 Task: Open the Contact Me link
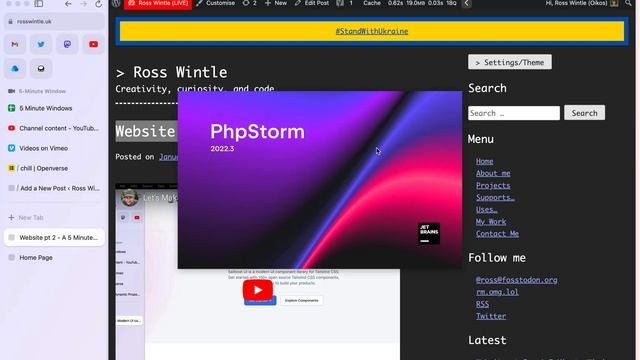497,234
